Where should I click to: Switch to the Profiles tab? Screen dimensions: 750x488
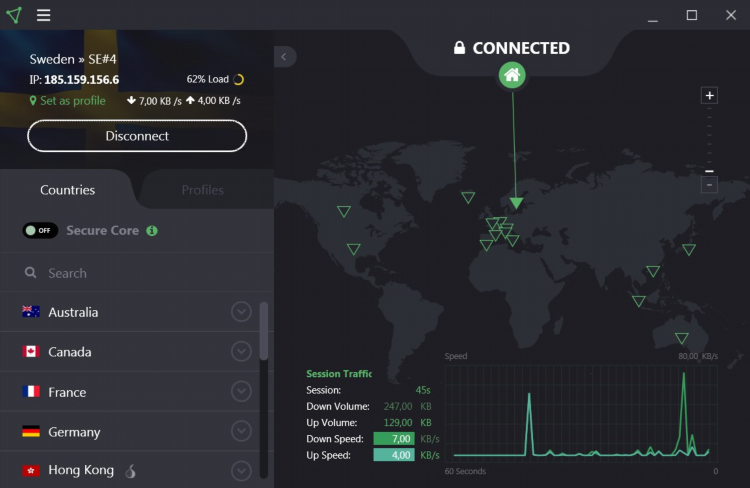tap(202, 190)
